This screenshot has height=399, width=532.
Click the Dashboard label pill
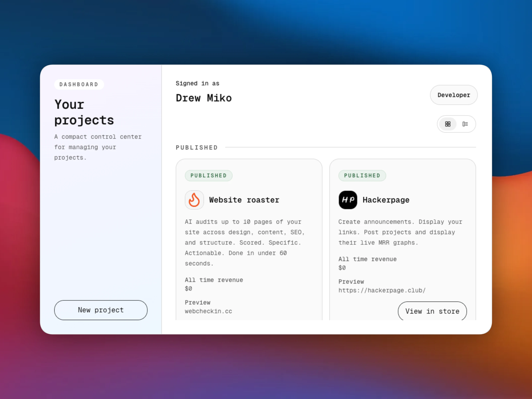click(79, 84)
